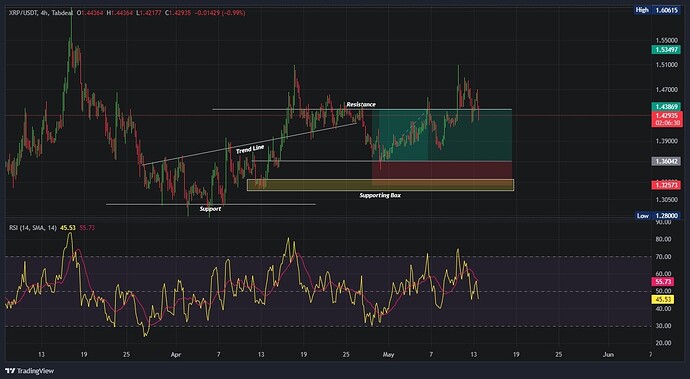Click the 1.39000 price axis value
The image size is (690, 379).
tap(666, 141)
